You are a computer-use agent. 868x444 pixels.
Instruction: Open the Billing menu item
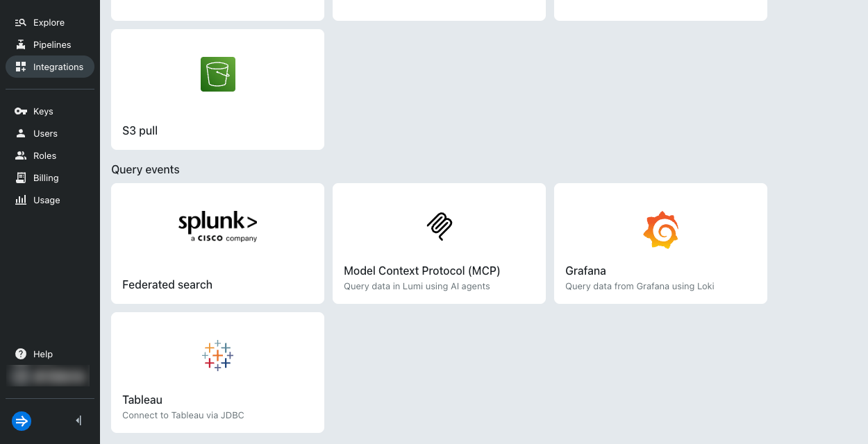46,178
